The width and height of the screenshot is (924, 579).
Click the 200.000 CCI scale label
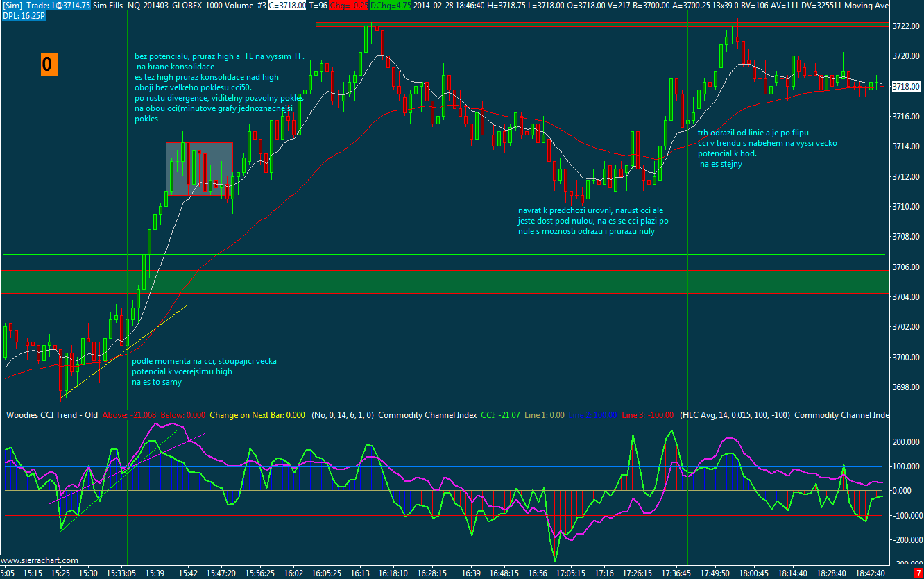click(x=907, y=442)
